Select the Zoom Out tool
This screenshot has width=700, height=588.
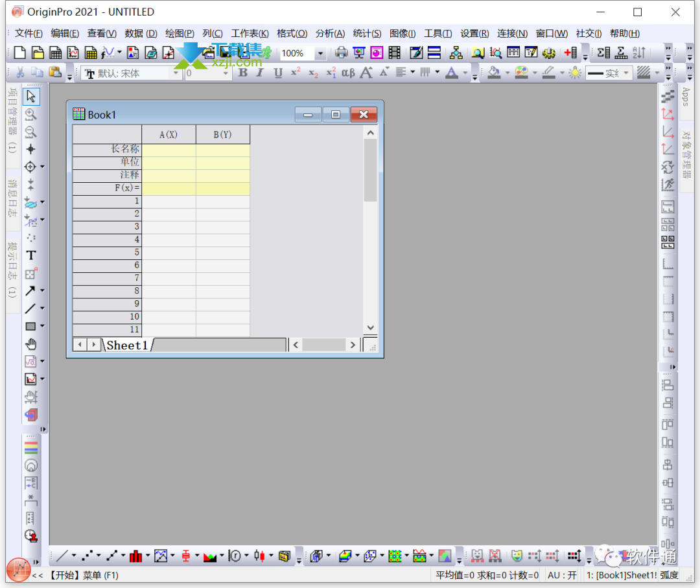31,132
